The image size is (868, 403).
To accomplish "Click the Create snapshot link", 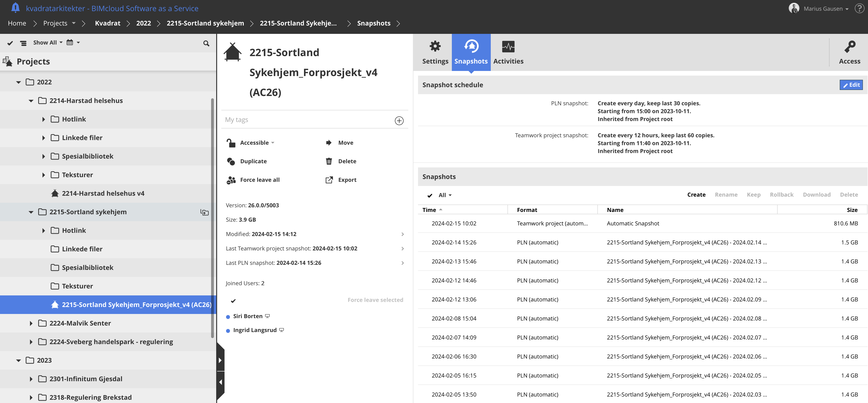I will click(x=696, y=195).
